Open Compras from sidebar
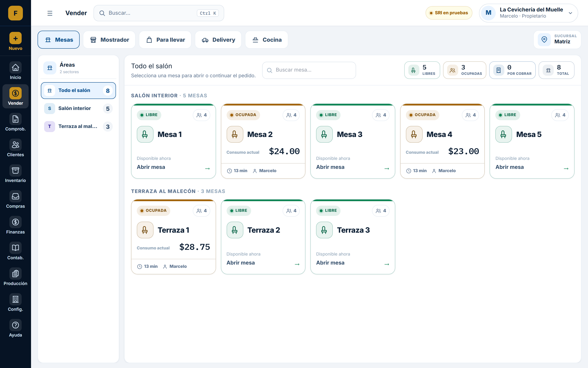Image resolution: width=588 pixels, height=368 pixels. coord(15,200)
